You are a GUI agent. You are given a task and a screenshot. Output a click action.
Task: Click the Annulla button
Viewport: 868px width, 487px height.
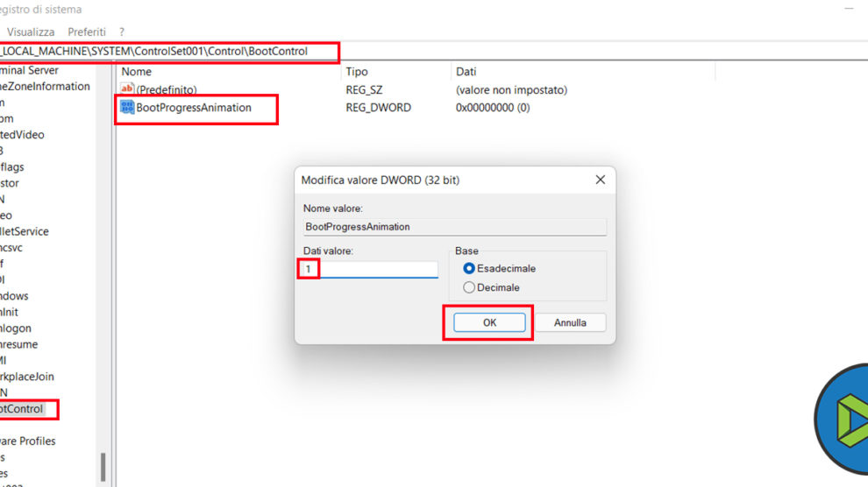570,322
